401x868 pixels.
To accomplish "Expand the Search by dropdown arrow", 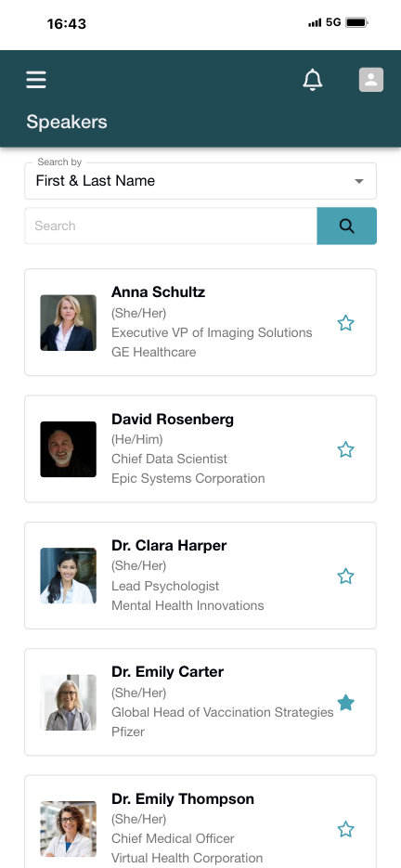I will point(359,181).
